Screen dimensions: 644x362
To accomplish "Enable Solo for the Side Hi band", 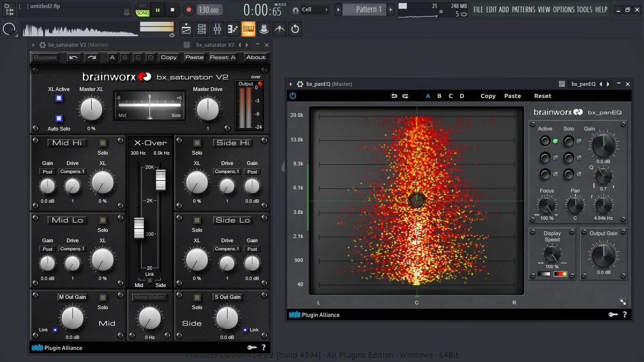I will (197, 143).
